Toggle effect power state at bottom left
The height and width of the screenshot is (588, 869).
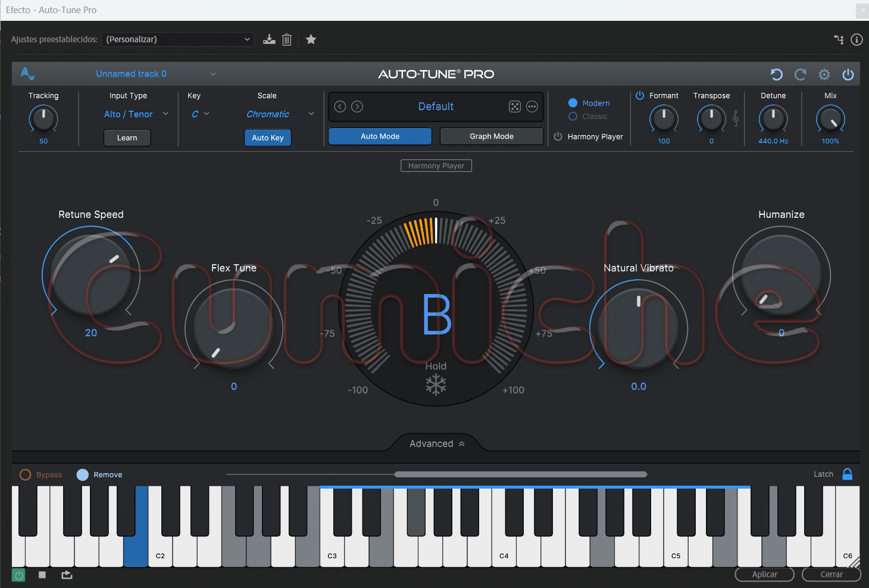[x=19, y=575]
